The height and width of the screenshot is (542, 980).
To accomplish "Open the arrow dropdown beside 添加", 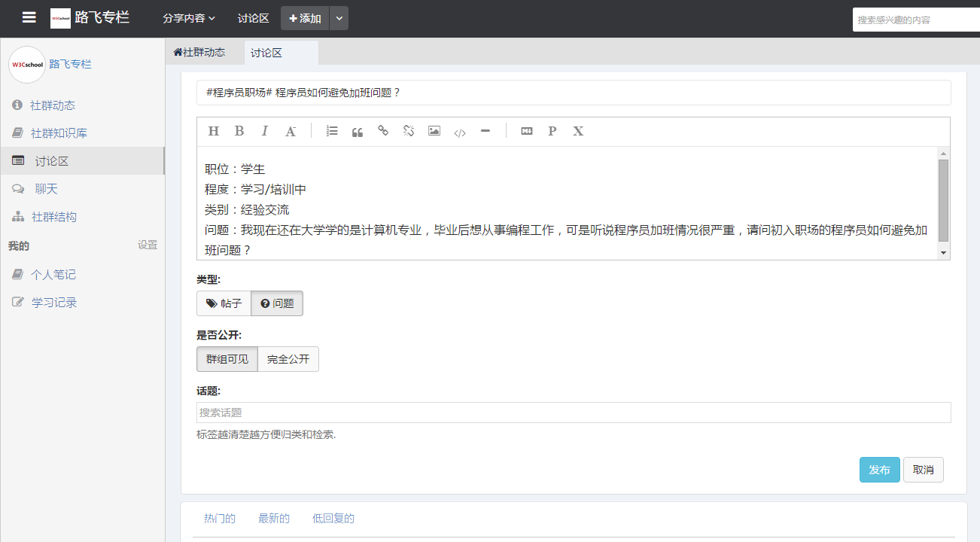I will [339, 18].
